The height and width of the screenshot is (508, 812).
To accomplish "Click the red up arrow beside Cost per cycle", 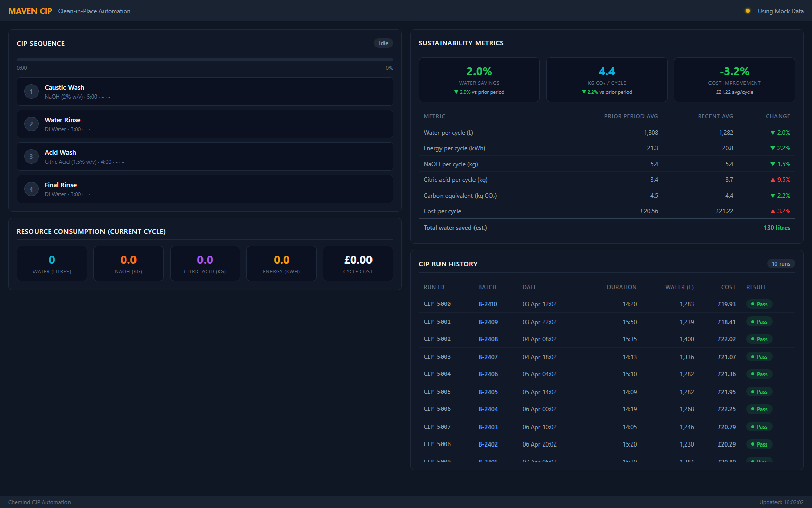I will [772, 211].
